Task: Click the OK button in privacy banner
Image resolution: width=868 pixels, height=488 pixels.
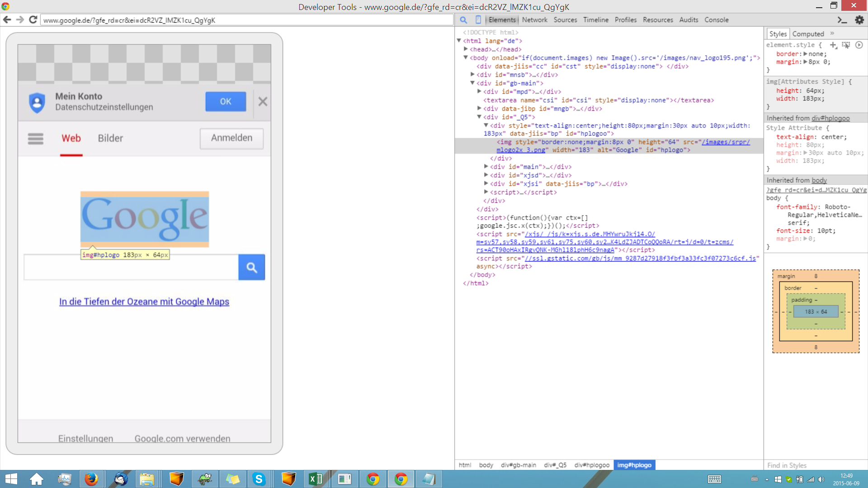Action: pos(226,102)
